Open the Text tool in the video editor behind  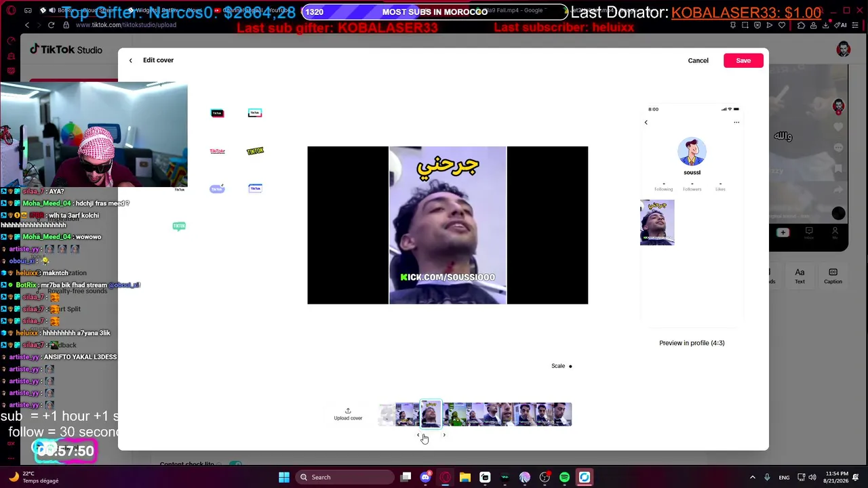pyautogui.click(x=800, y=276)
